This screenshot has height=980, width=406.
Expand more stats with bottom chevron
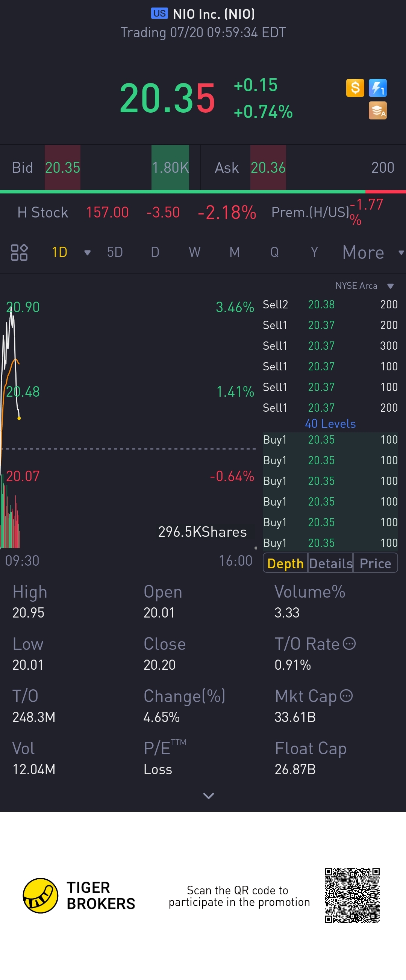pyautogui.click(x=208, y=796)
